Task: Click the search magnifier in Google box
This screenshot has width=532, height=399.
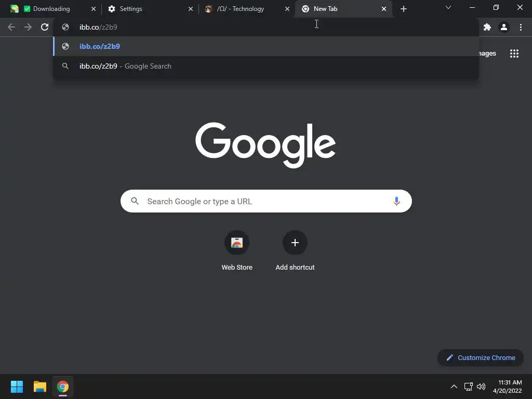Action: pos(135,201)
